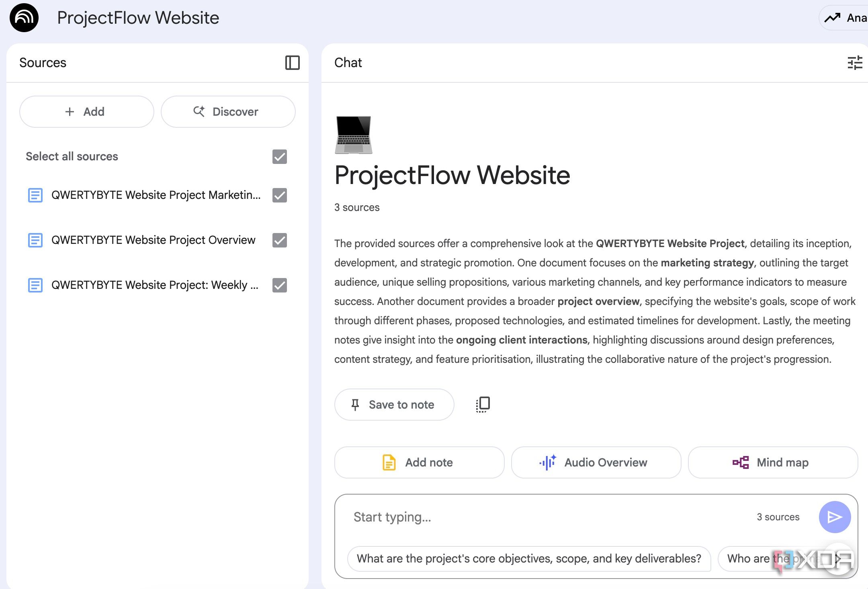868x589 pixels.
Task: Uncheck the Website Project Marketing source
Action: pos(280,195)
